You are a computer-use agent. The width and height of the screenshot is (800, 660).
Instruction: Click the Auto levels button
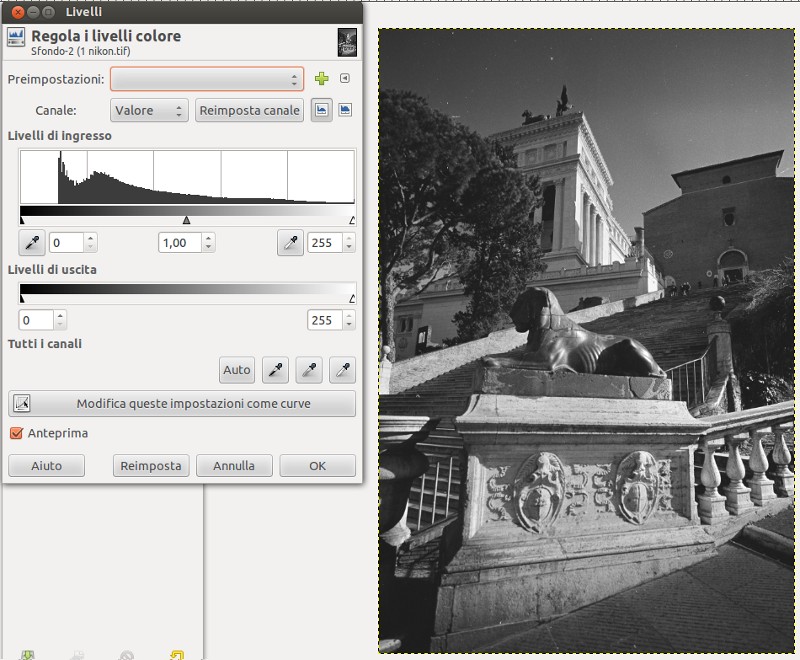[237, 370]
